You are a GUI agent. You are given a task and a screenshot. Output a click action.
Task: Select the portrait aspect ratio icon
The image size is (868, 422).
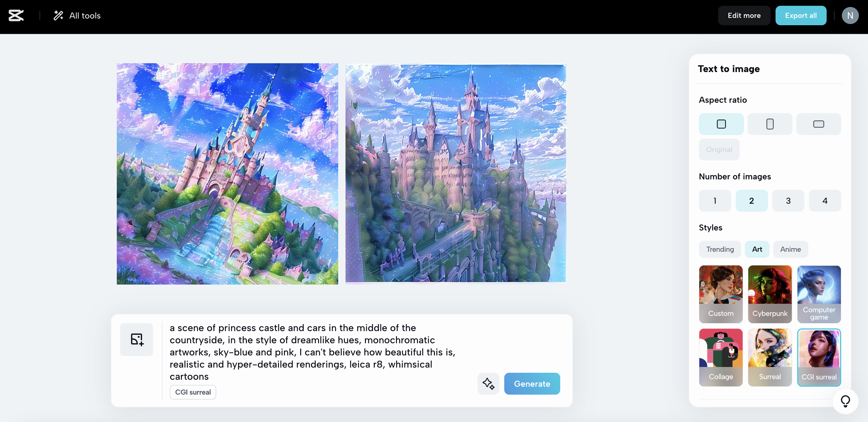769,124
